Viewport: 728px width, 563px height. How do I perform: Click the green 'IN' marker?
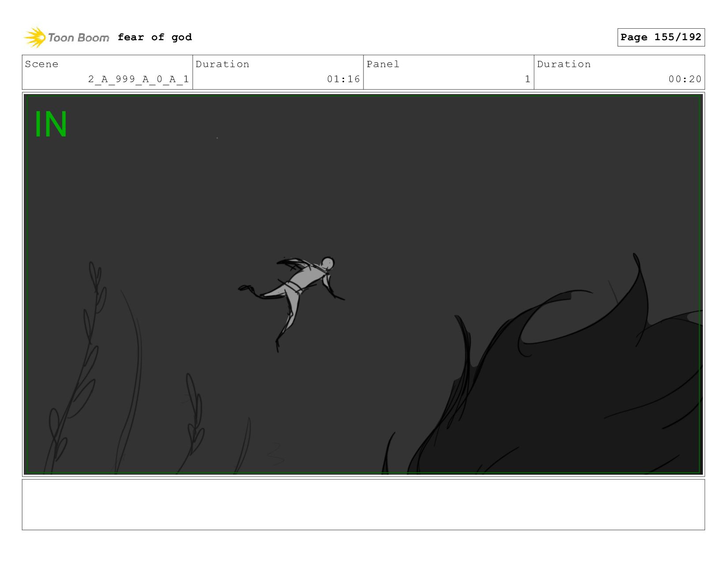point(51,125)
